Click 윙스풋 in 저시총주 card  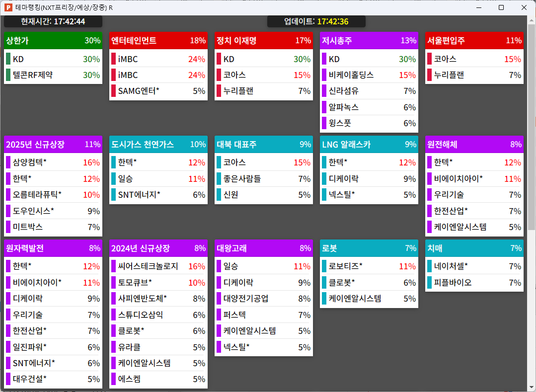369,123
